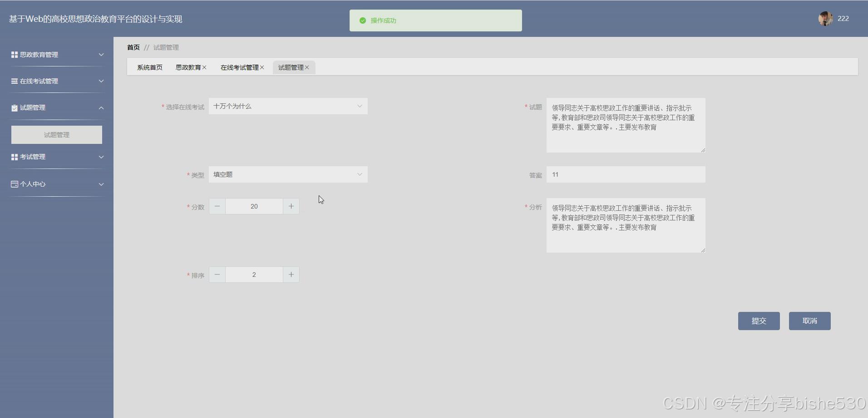Image resolution: width=868 pixels, height=418 pixels.
Task: Increase 排序 using the plus stepper
Action: click(291, 274)
